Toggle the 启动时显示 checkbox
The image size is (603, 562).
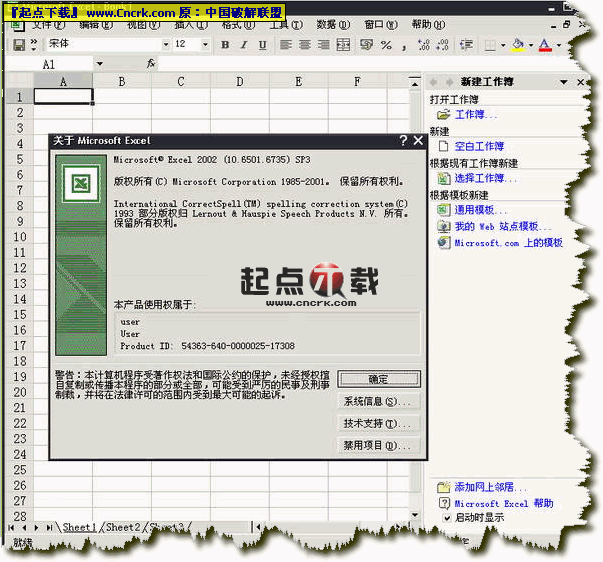(447, 518)
